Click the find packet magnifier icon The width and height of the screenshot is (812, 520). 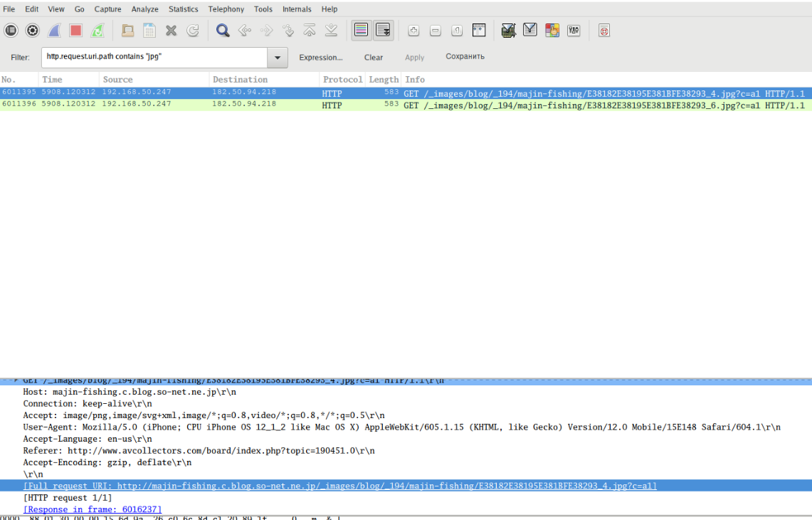[x=223, y=31]
